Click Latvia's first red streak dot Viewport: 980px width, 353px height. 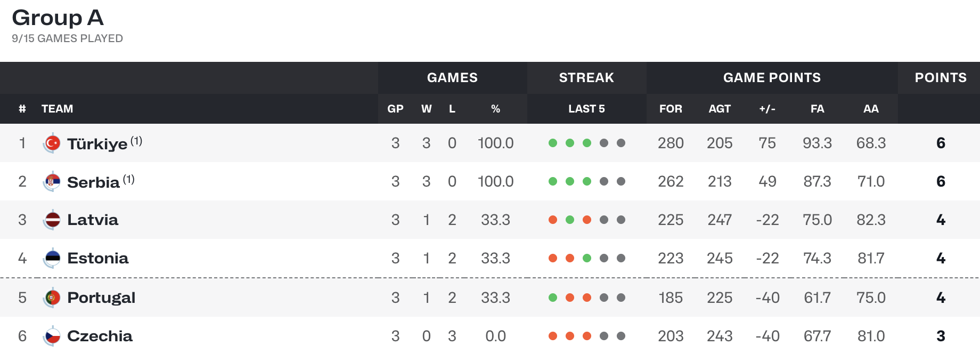point(553,220)
